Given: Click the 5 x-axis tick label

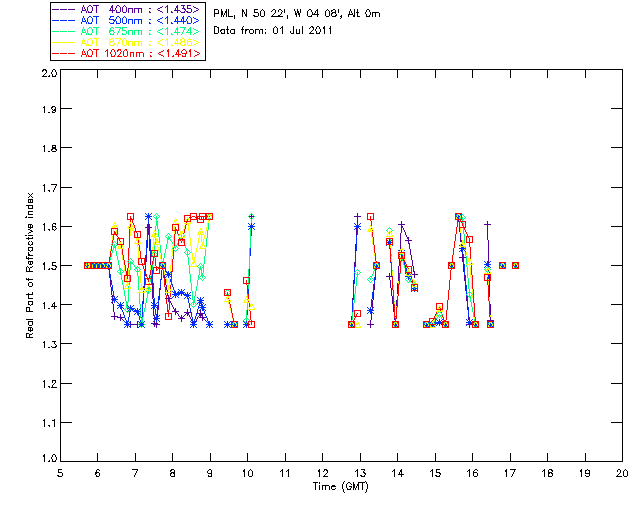Looking at the screenshot, I should click(x=60, y=473).
